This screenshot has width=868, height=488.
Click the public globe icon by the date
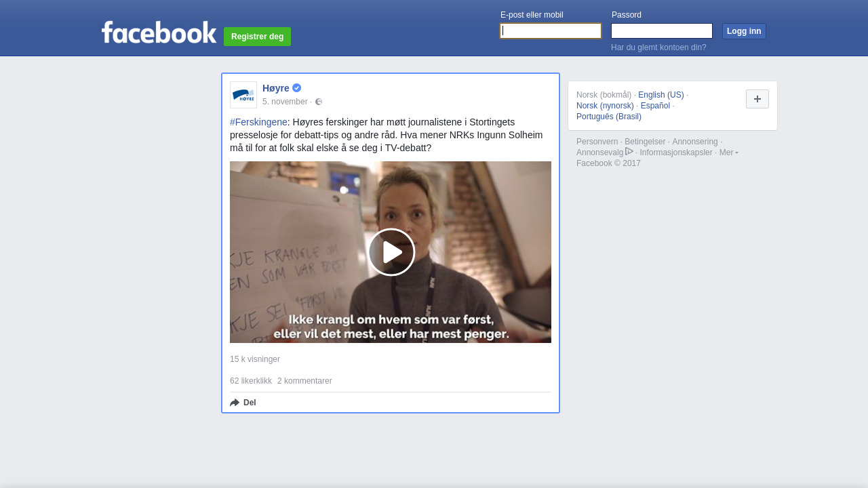coord(319,102)
